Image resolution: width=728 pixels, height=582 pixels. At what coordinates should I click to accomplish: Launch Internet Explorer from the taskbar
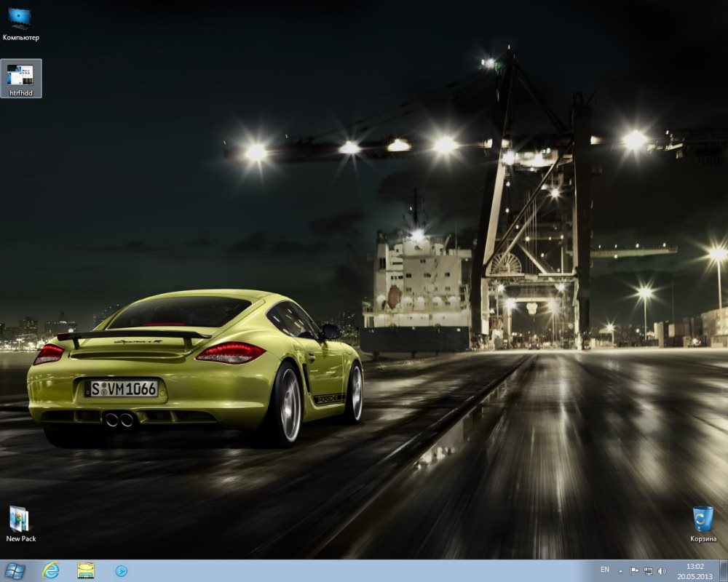[51, 571]
